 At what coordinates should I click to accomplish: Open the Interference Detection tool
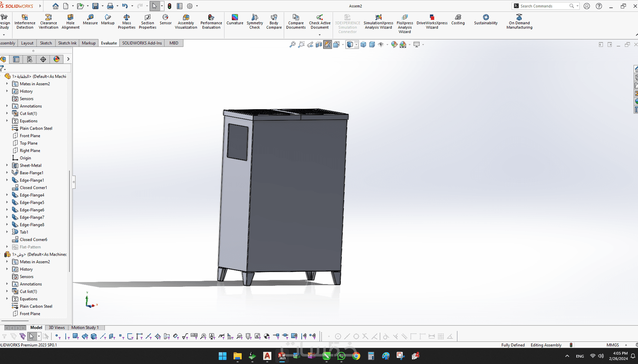click(25, 22)
